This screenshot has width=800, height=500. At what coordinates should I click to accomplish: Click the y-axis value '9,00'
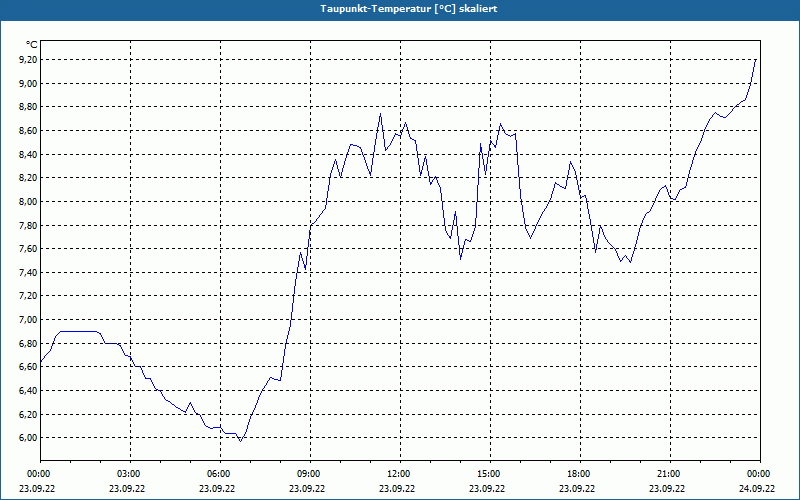pos(29,83)
